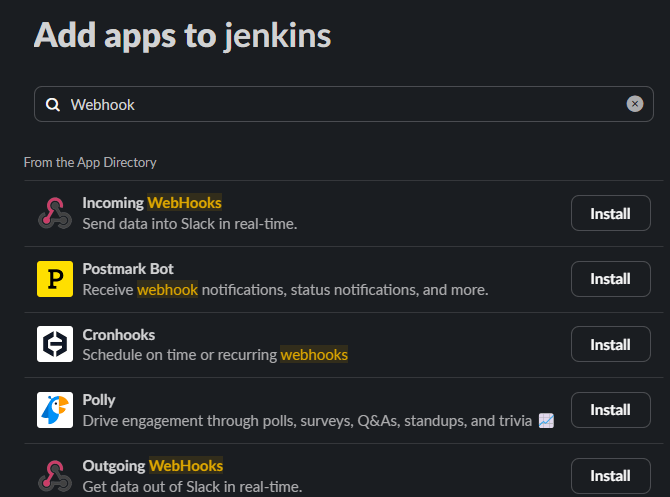Install the Outgoing WebHooks app

click(610, 475)
